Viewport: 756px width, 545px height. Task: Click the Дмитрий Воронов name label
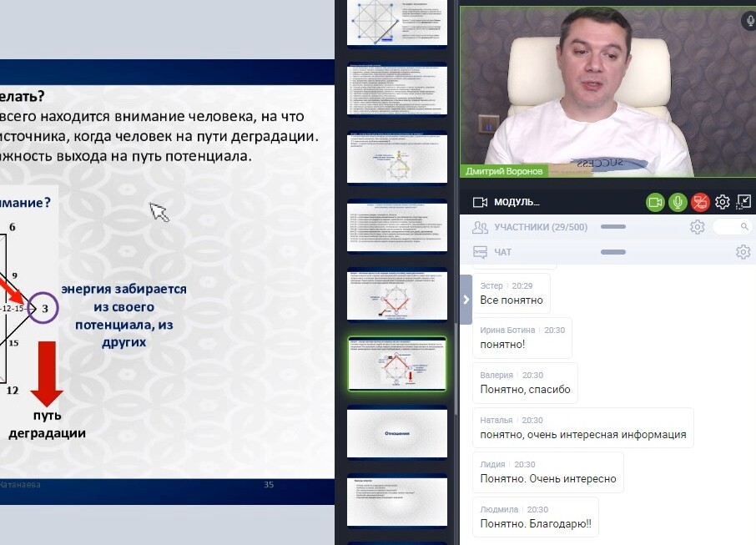coord(503,171)
